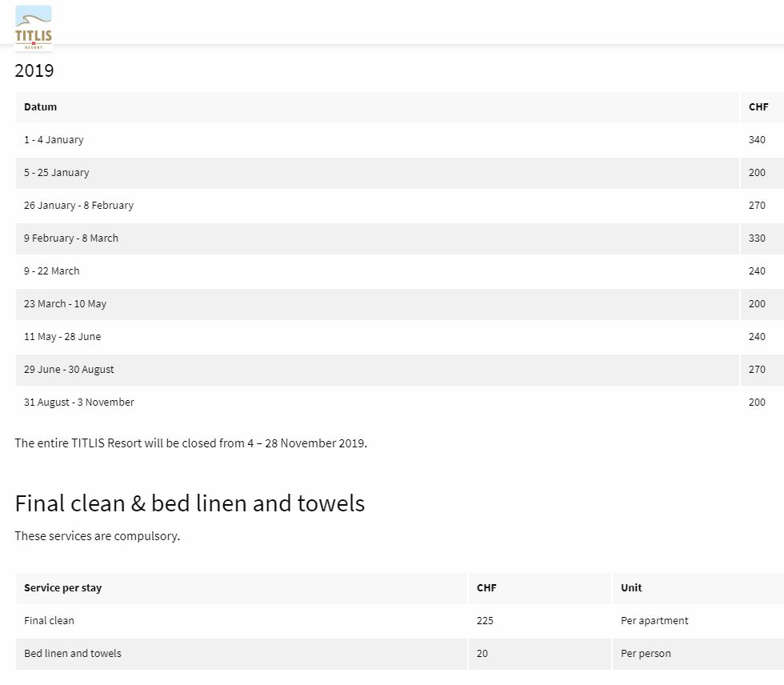Click the 330 price value
This screenshot has width=784, height=685.
[757, 238]
